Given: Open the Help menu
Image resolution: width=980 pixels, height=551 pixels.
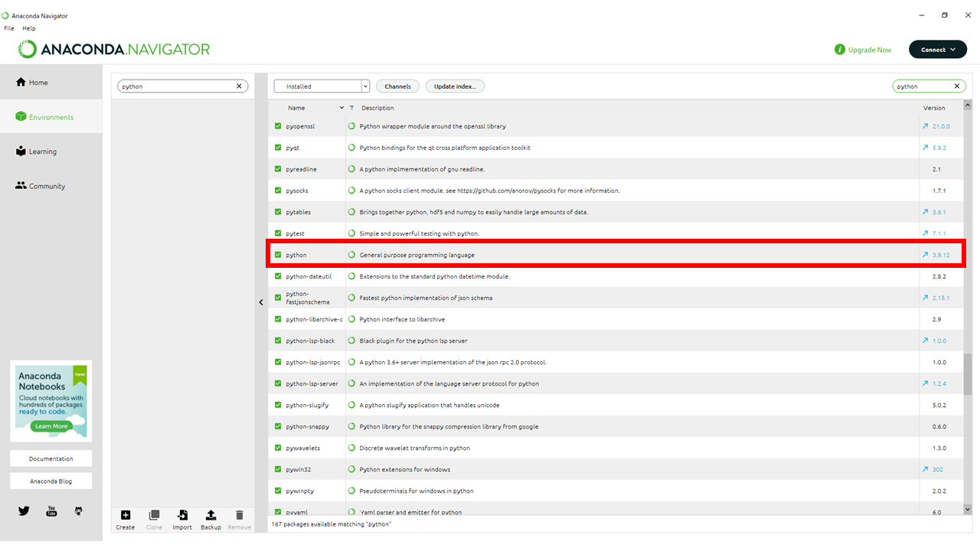Looking at the screenshot, I should [x=29, y=28].
